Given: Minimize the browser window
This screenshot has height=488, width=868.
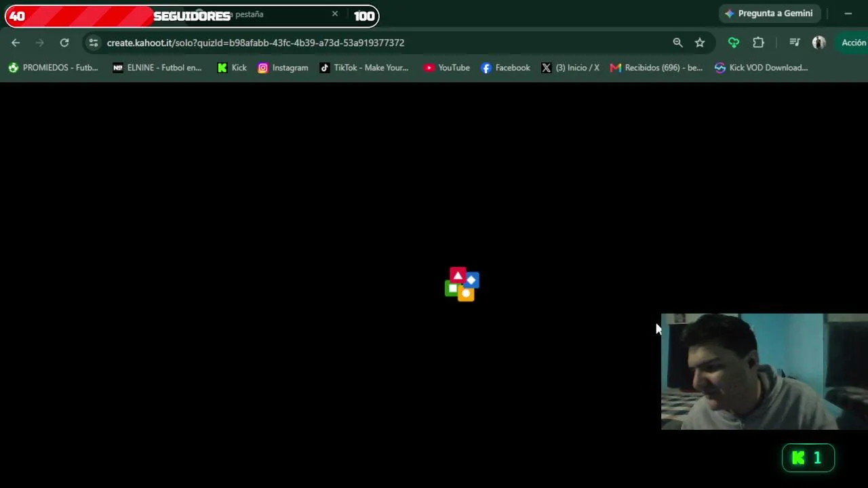Looking at the screenshot, I should pyautogui.click(x=848, y=14).
